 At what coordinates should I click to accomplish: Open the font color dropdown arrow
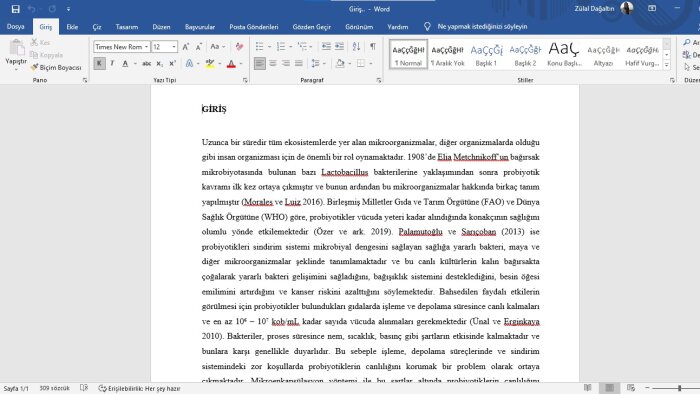pyautogui.click(x=241, y=63)
